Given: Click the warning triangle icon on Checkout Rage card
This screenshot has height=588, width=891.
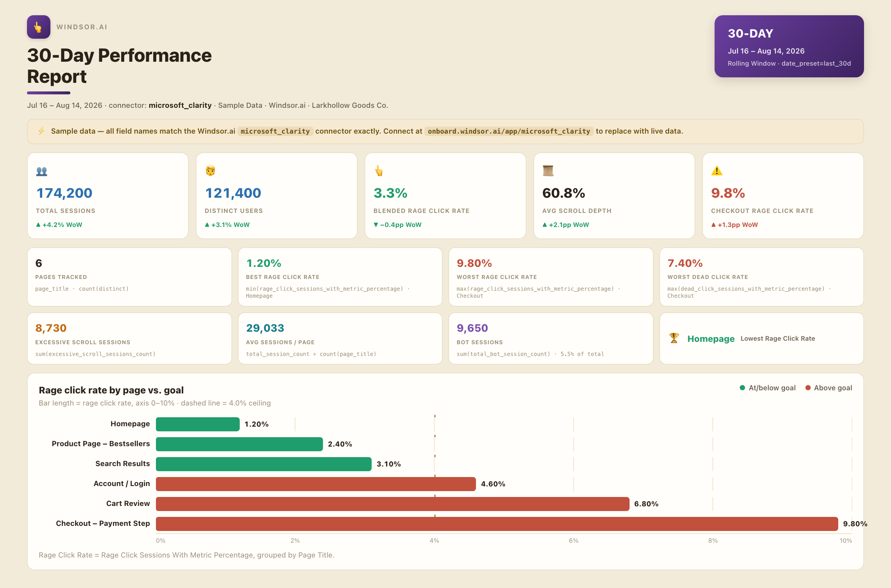Looking at the screenshot, I should point(717,171).
